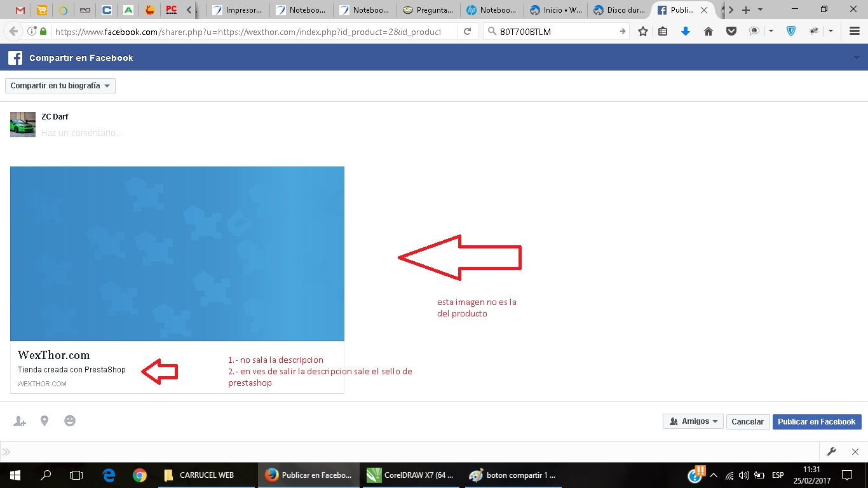Open the pinned shopping cart tab
The image size is (868, 488).
(x=42, y=10)
